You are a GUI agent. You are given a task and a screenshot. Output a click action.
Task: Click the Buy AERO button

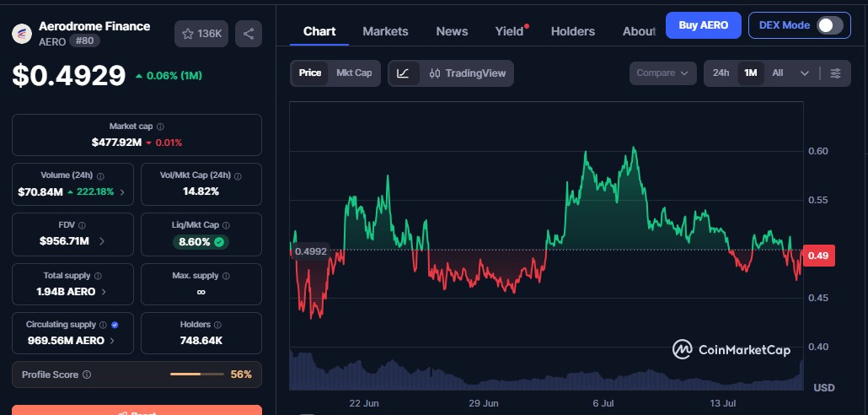[x=703, y=25]
